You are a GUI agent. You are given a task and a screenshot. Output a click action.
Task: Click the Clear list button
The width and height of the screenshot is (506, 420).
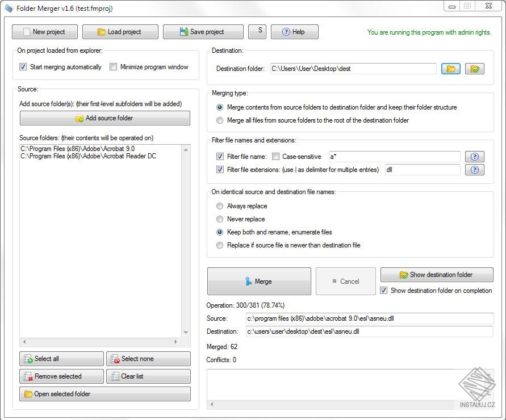coord(148,376)
